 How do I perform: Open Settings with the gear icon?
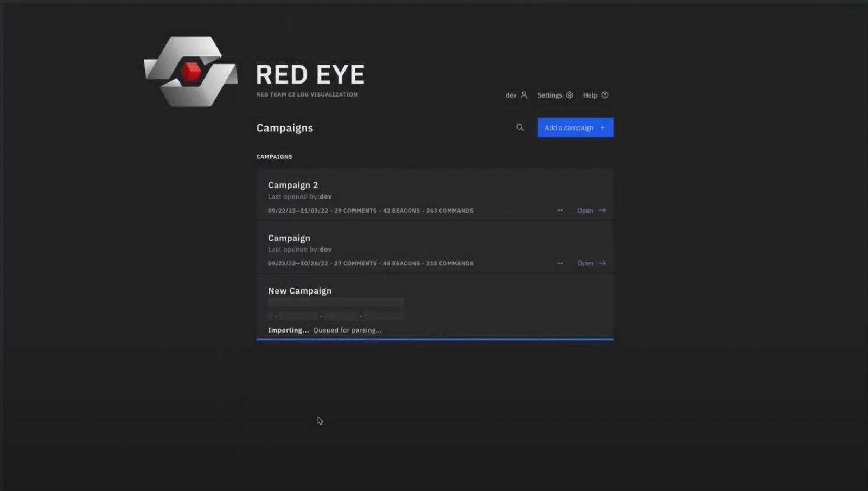(555, 95)
